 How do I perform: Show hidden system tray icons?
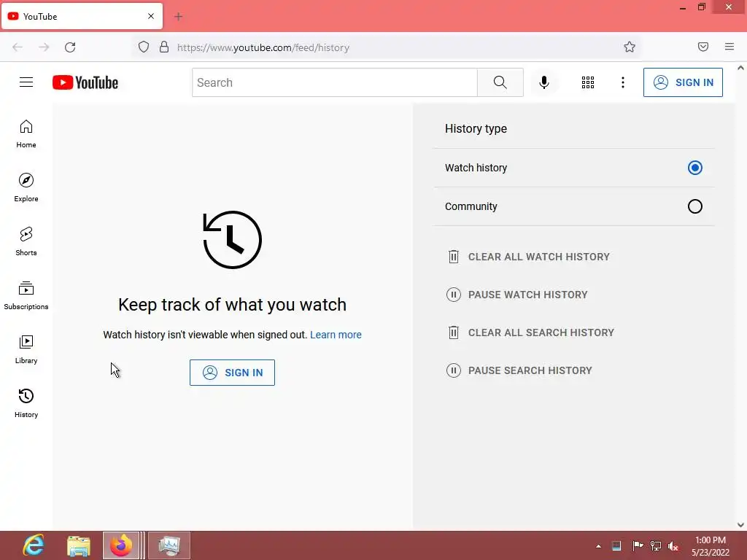598,546
